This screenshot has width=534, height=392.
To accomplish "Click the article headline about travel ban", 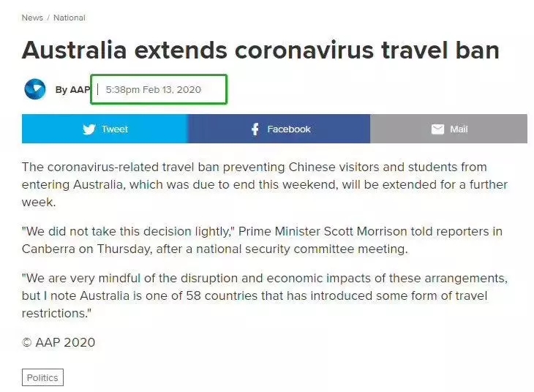I will pyautogui.click(x=260, y=50).
